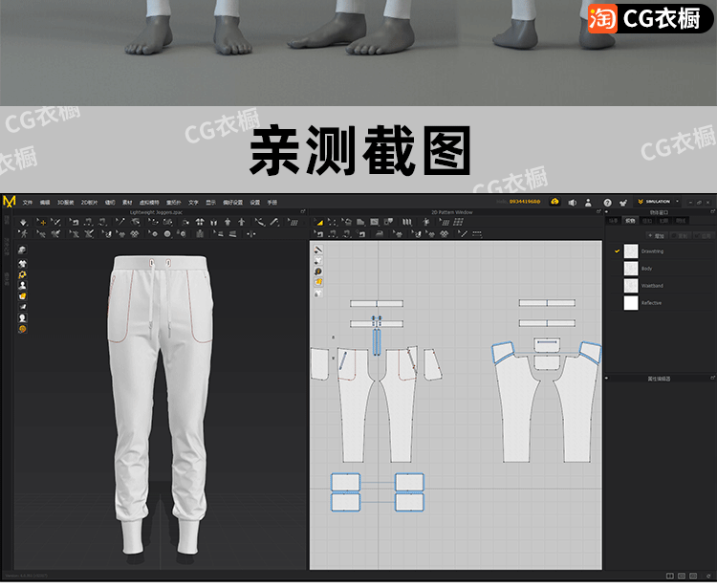Screen dimensions: 717x588
Task: Select the Body fabric swatch
Action: click(631, 269)
